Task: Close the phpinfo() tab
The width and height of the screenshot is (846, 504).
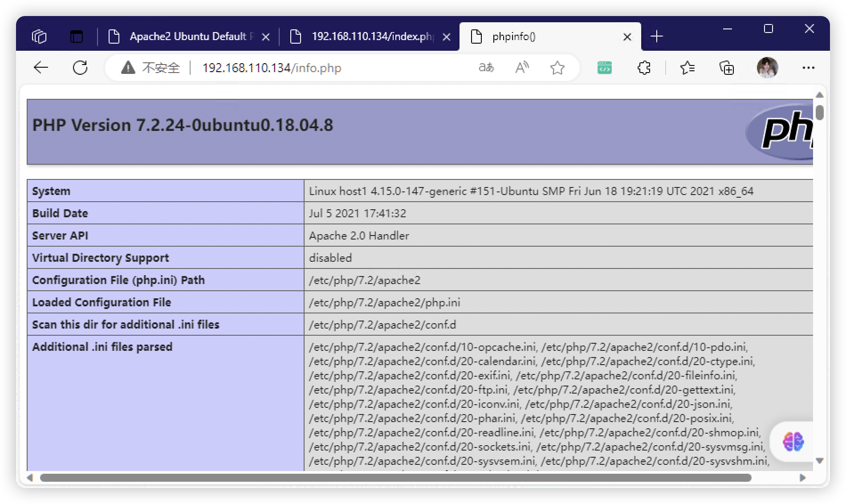Action: coord(627,37)
